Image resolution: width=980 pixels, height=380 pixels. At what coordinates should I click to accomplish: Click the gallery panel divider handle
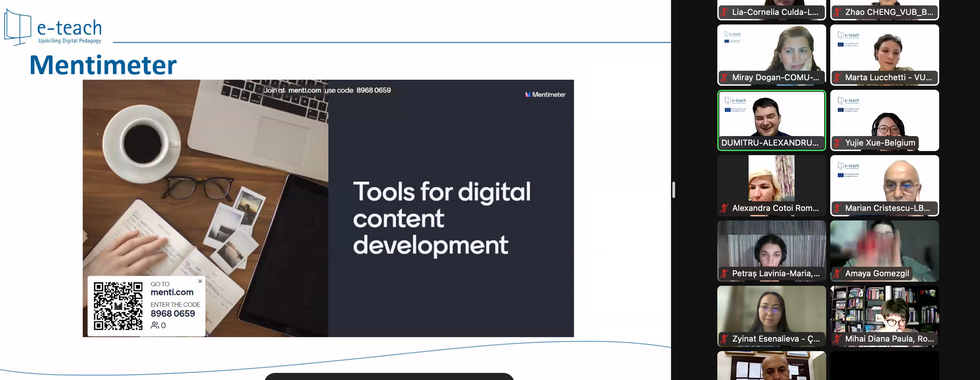point(673,189)
